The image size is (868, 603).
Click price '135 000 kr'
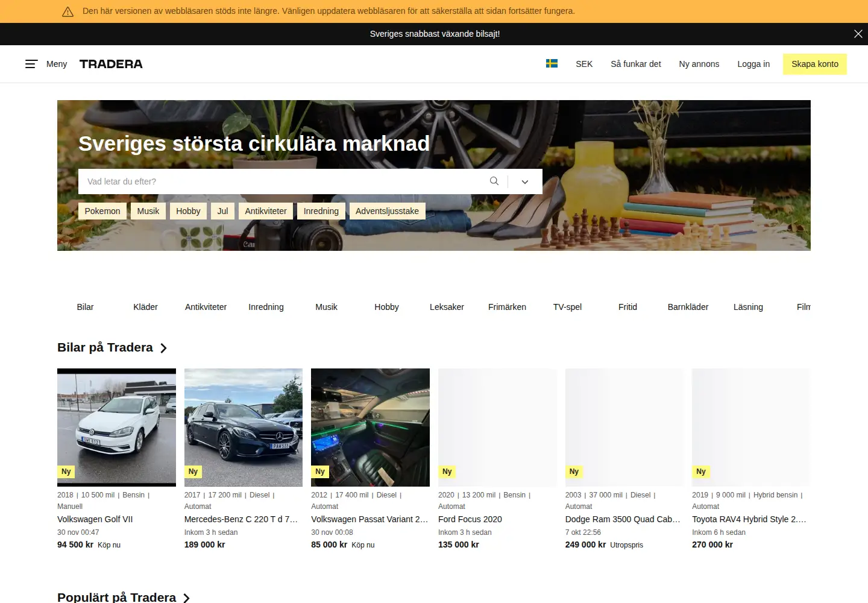pyautogui.click(x=459, y=545)
